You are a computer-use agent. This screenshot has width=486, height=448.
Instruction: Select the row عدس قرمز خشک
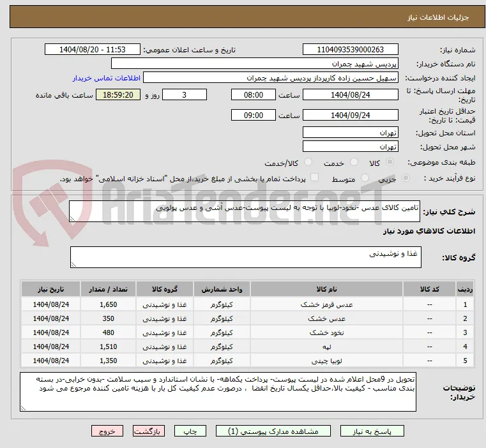click(248, 304)
